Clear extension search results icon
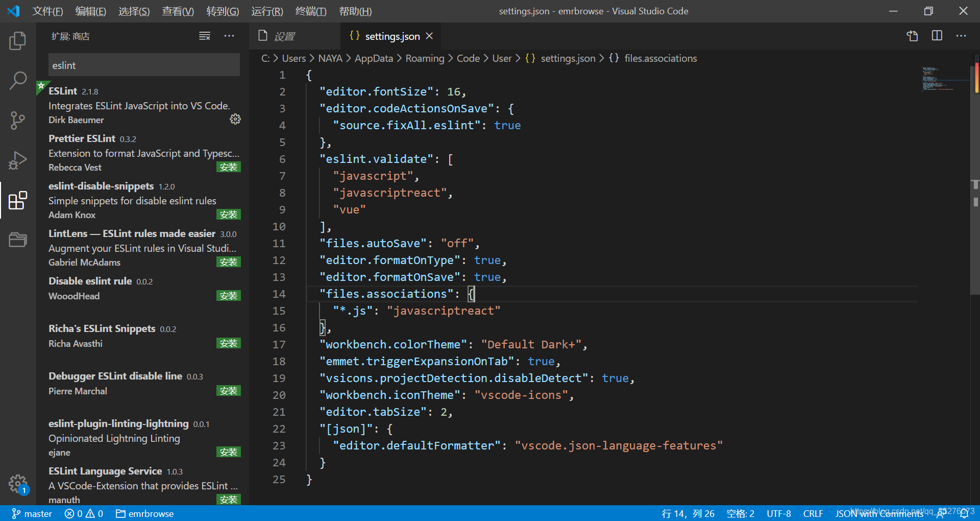Screen dimensions: 980x521 [x=205, y=36]
